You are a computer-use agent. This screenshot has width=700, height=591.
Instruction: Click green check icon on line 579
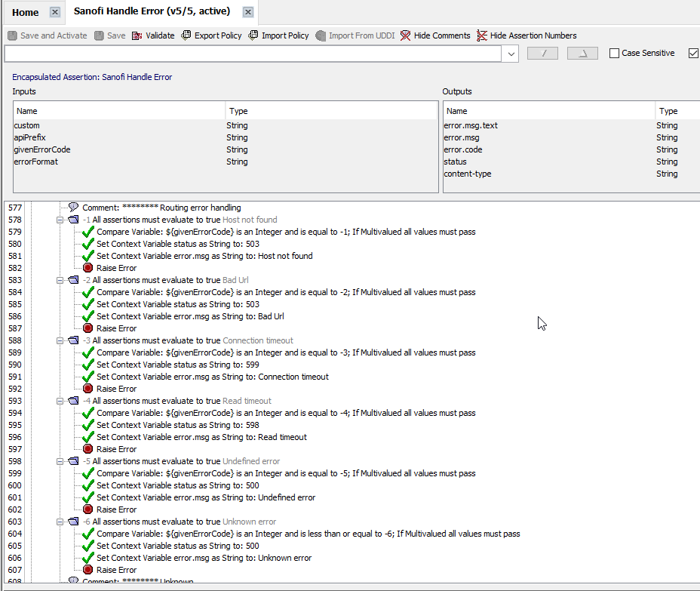pos(88,232)
